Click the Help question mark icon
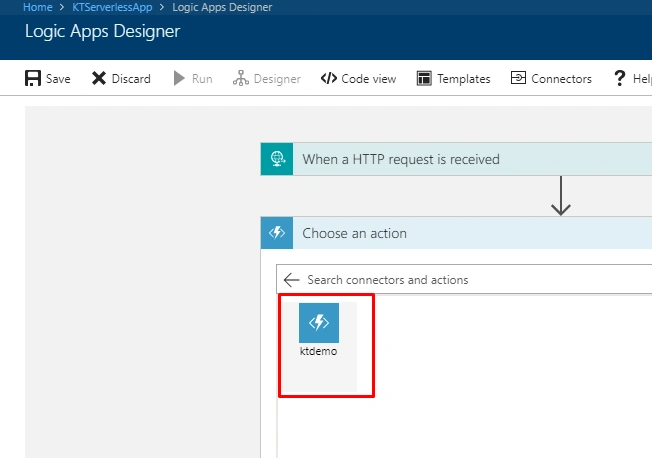This screenshot has height=458, width=652. [x=620, y=78]
